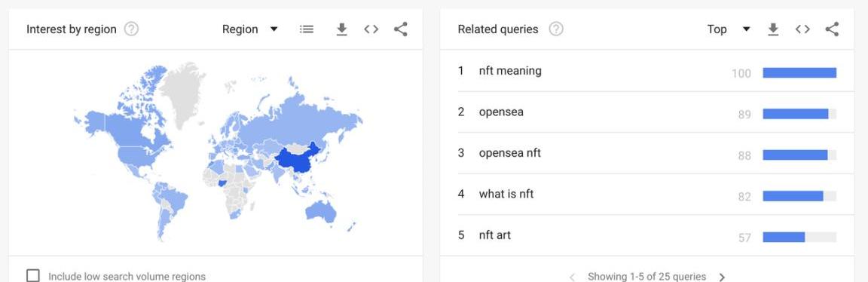Get embed code for region map
Viewport: 868px width, 282px height.
(x=371, y=29)
